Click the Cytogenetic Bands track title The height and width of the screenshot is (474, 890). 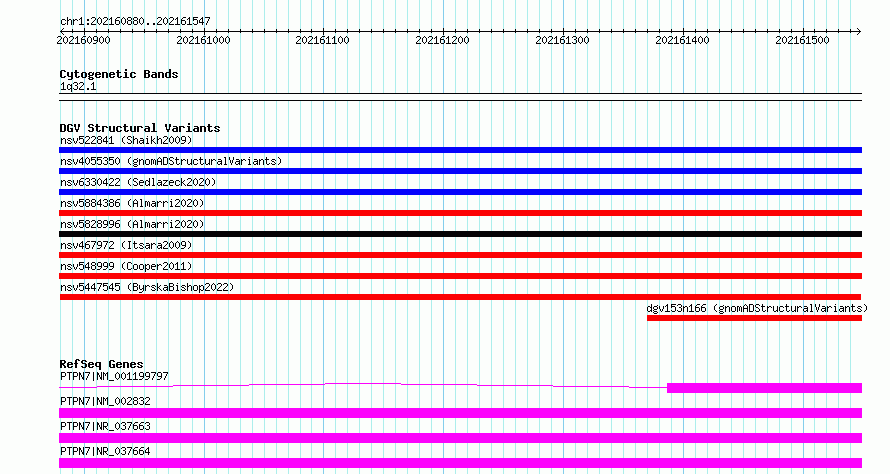tap(119, 74)
